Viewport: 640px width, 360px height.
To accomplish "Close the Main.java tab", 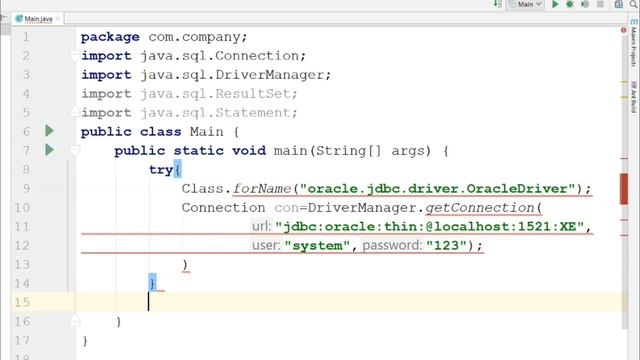I will pyautogui.click(x=58, y=19).
